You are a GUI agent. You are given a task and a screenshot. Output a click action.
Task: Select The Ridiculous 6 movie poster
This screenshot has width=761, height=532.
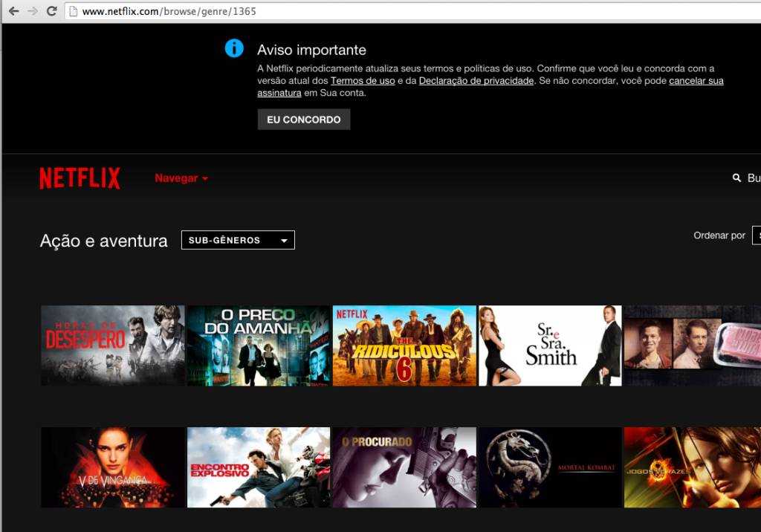click(404, 346)
